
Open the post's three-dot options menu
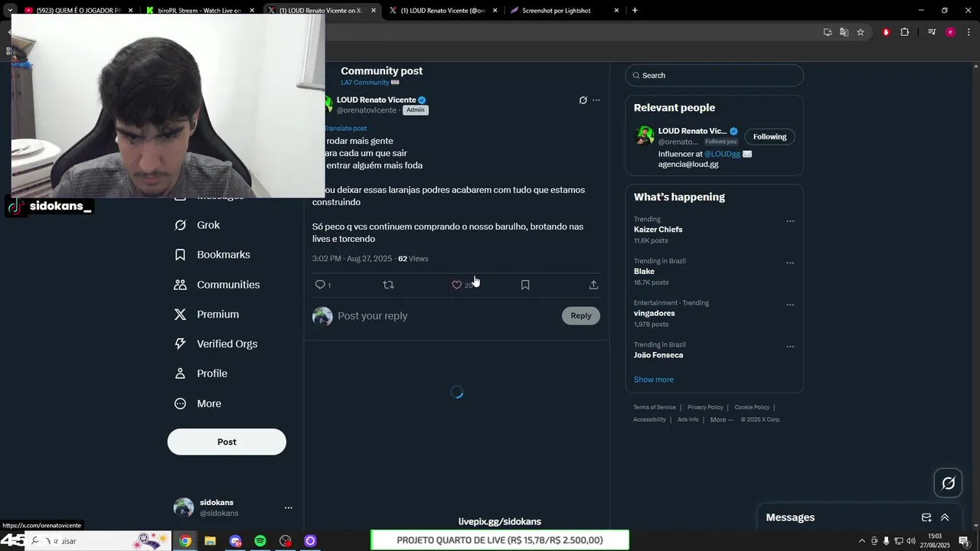pyautogui.click(x=596, y=100)
